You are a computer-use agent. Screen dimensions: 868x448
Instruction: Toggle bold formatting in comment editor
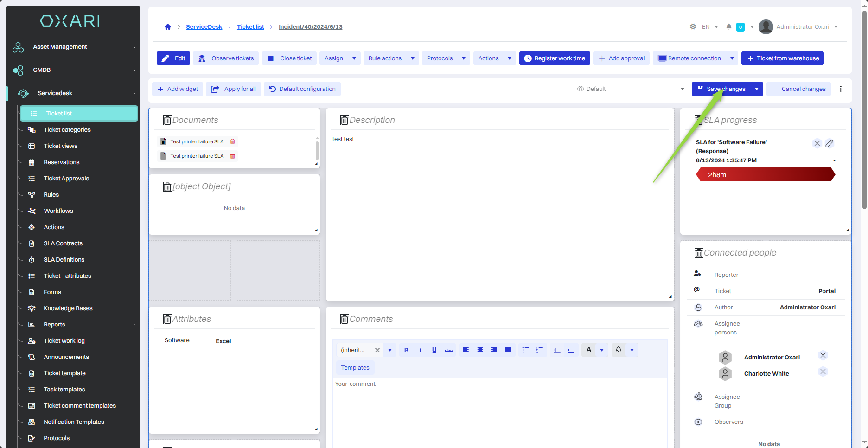pyautogui.click(x=406, y=350)
